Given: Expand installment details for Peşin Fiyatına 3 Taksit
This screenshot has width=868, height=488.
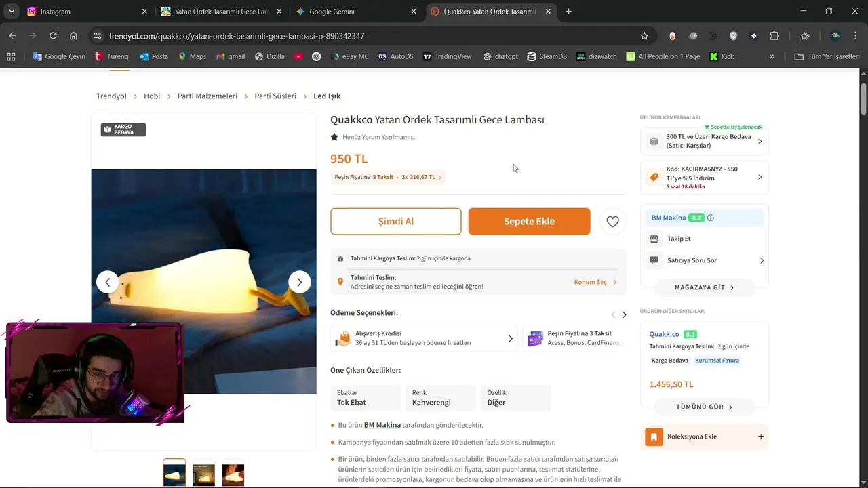Looking at the screenshot, I should pos(387,177).
